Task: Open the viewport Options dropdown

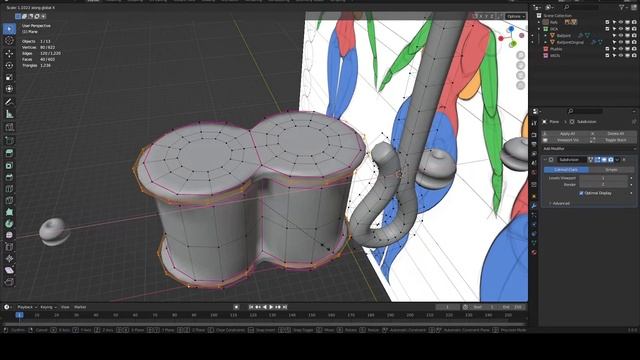Action: coord(515,16)
